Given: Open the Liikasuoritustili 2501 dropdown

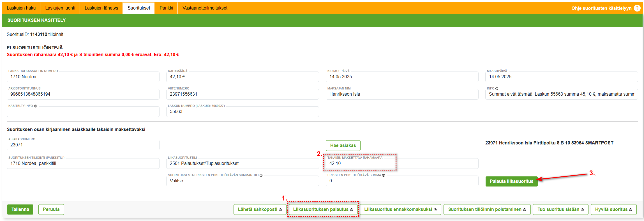Looking at the screenshot, I should click(x=242, y=164).
